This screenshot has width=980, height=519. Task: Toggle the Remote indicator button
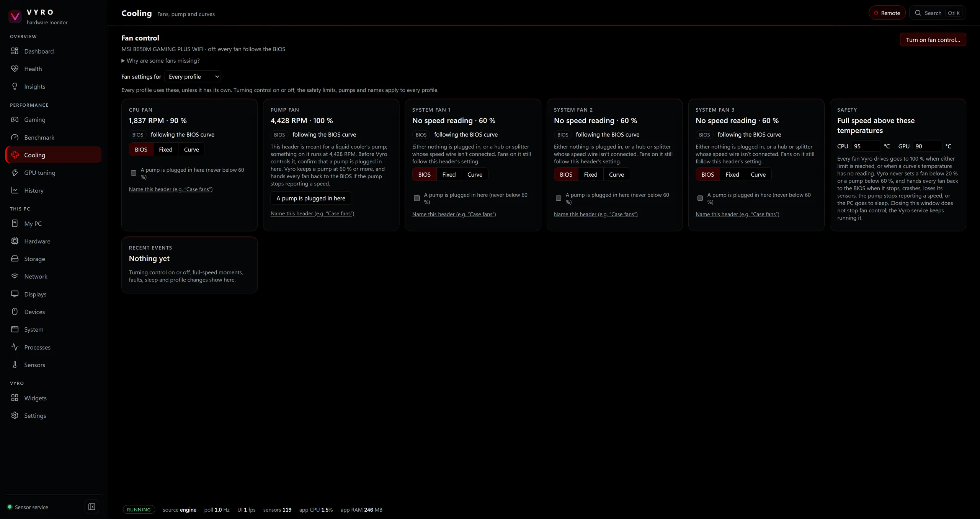(x=887, y=13)
